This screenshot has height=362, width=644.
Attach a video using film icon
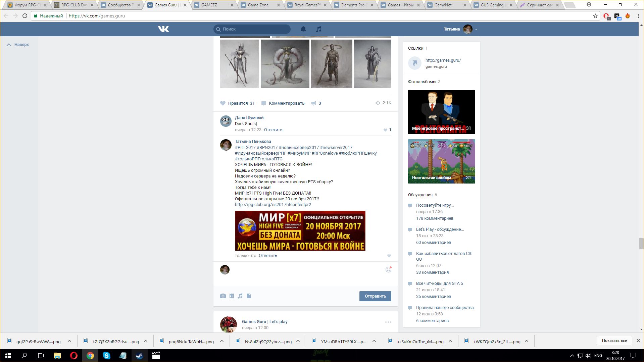point(232,296)
